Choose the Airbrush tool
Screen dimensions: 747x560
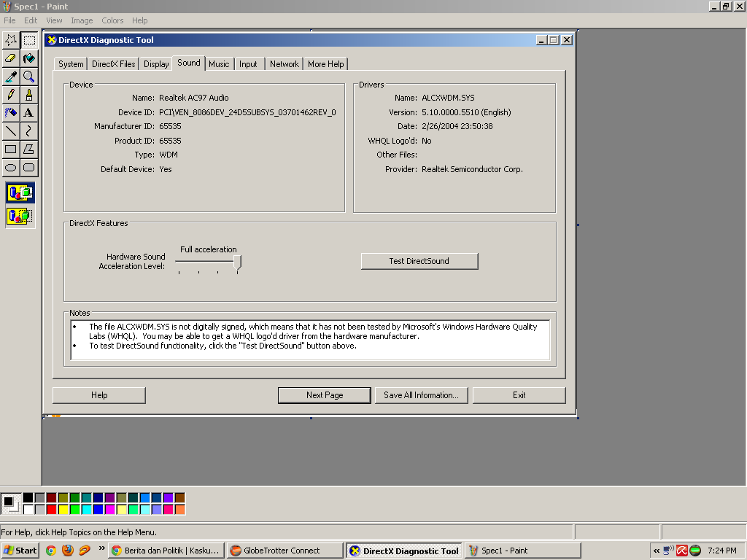pos(10,113)
